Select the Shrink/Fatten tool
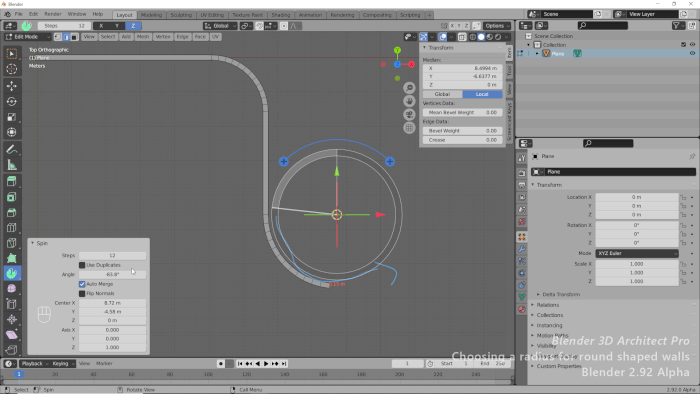The image size is (700, 394). coord(12,319)
